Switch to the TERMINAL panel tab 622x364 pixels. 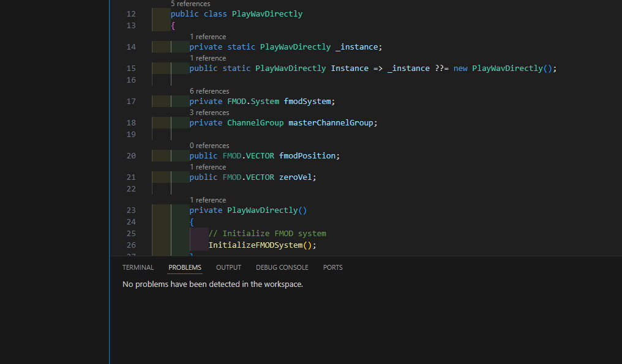[x=138, y=267]
